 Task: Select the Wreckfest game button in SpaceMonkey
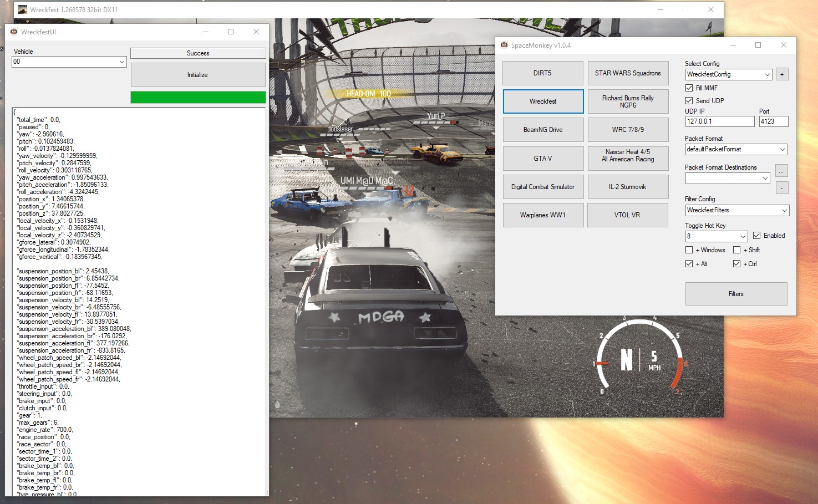coord(543,101)
